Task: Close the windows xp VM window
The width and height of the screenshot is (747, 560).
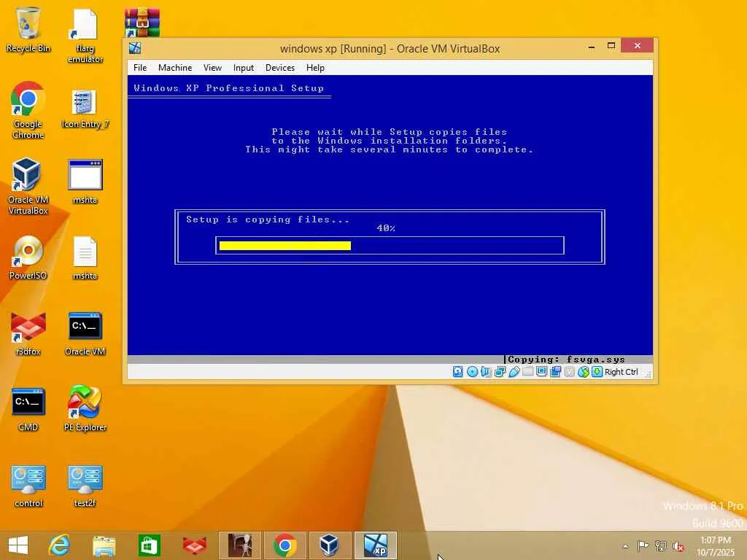Action: pyautogui.click(x=638, y=46)
